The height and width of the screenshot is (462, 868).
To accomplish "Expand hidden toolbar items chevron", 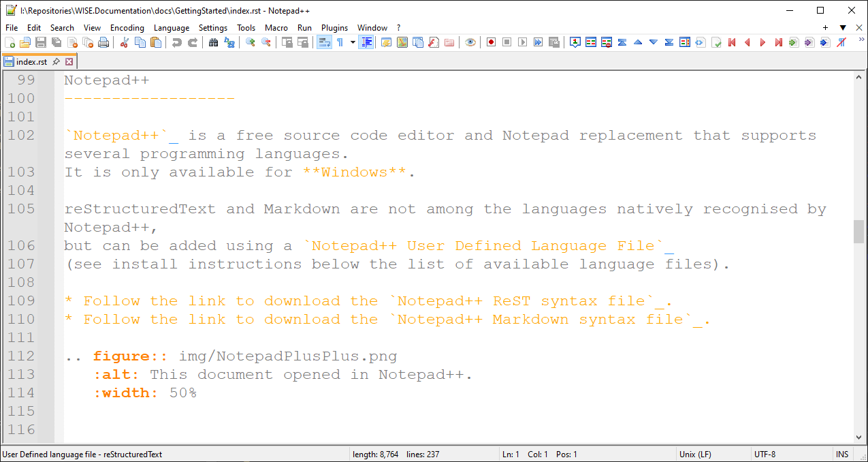I will tap(859, 42).
